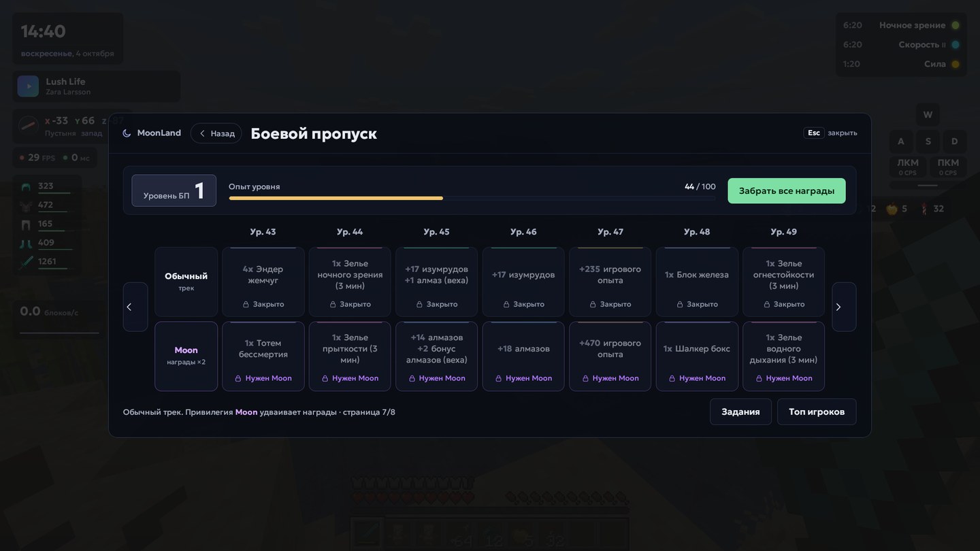Go to the next battle pass page arrow
Screen dimensions: 980x551
[x=844, y=307]
